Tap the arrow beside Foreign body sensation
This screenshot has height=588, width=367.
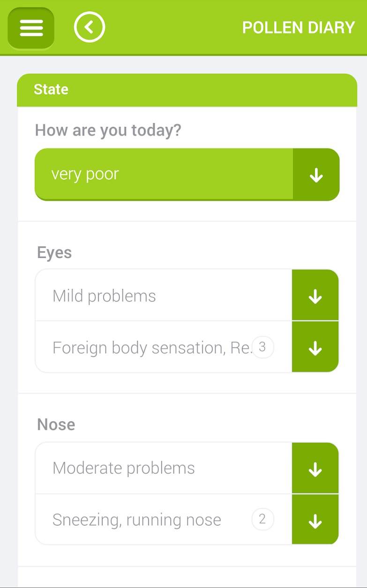315,347
